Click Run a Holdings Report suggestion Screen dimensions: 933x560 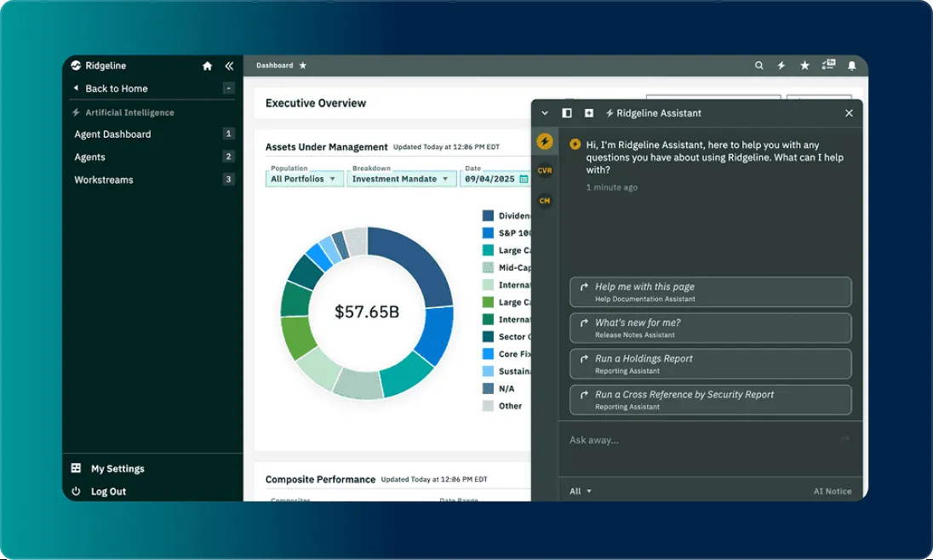tap(710, 363)
